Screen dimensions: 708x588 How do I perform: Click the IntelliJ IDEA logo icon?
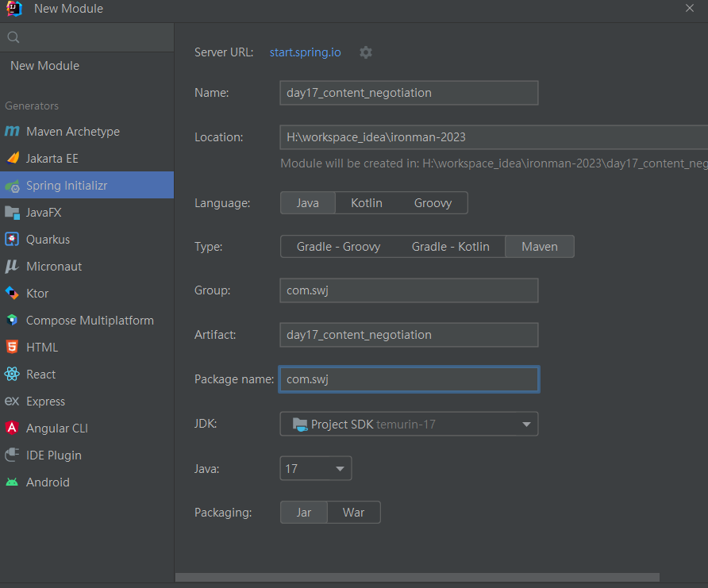click(x=14, y=8)
